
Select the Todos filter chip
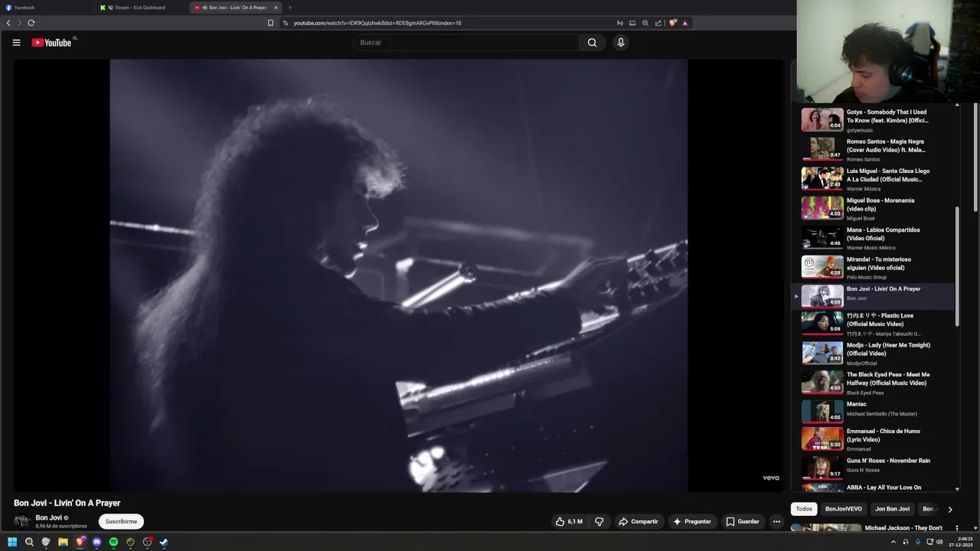tap(804, 509)
